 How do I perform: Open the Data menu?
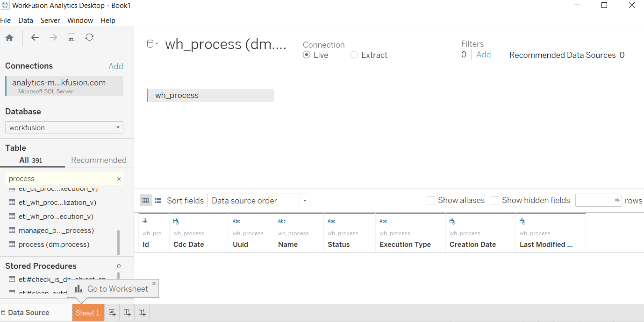26,21
